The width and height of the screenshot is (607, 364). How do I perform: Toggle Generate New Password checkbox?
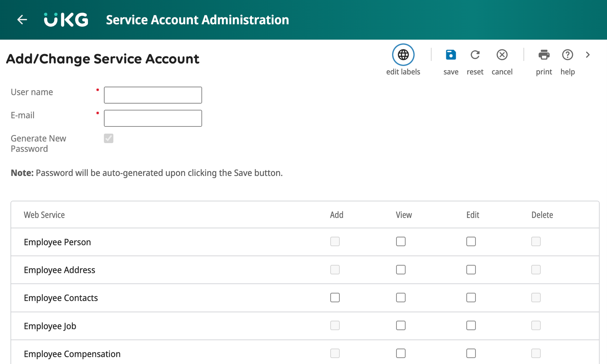pyautogui.click(x=108, y=138)
